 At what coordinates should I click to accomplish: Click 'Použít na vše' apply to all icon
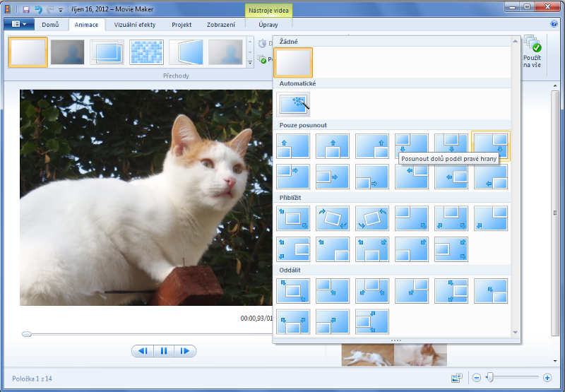pos(532,52)
